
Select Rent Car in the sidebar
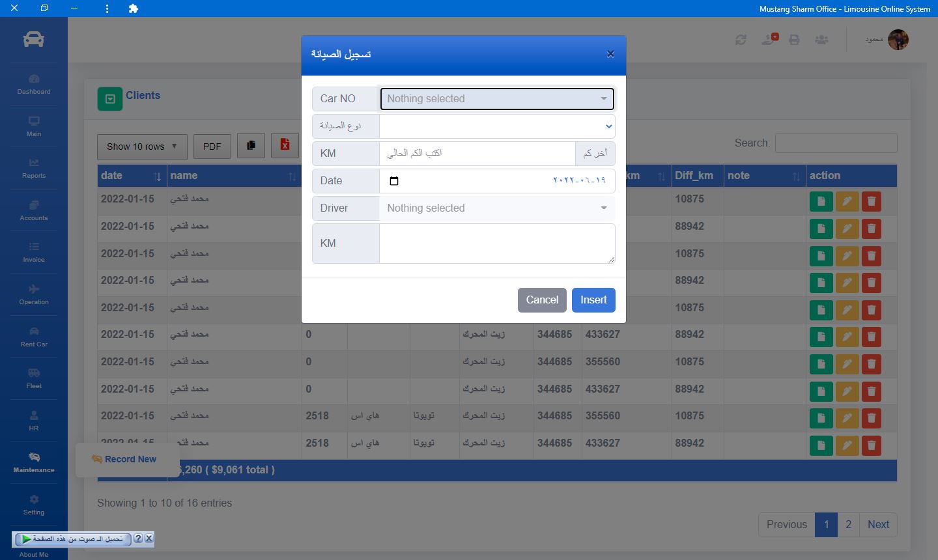point(34,337)
